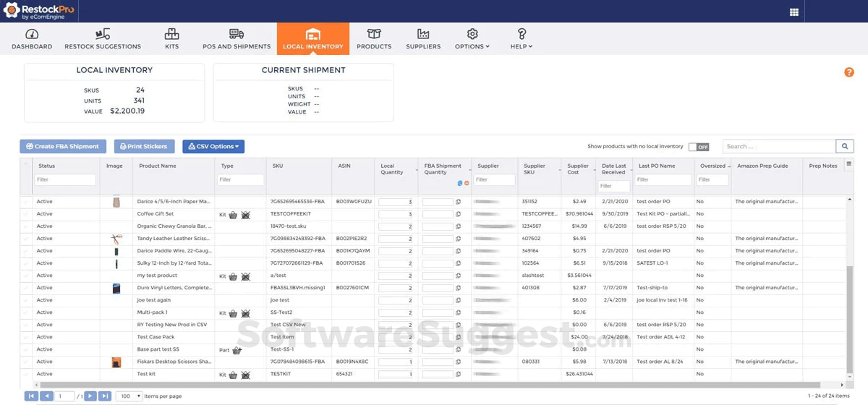Select checkbox for Test Case Pack row

click(x=26, y=337)
